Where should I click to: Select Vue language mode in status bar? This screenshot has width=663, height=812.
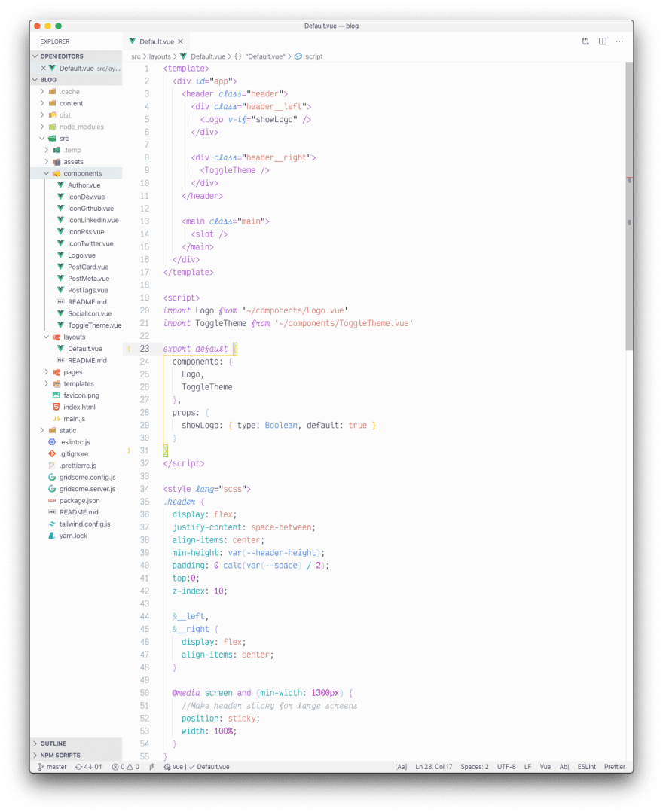click(545, 767)
